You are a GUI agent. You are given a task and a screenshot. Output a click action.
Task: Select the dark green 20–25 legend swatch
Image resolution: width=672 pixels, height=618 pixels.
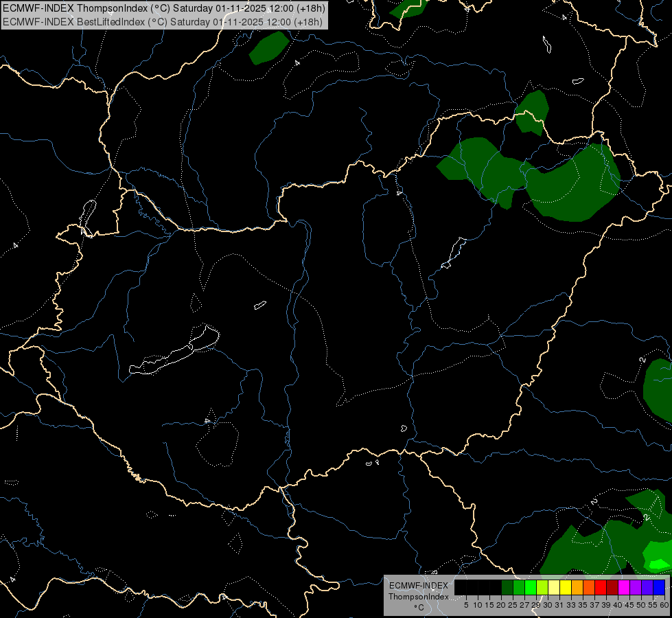pyautogui.click(x=507, y=587)
